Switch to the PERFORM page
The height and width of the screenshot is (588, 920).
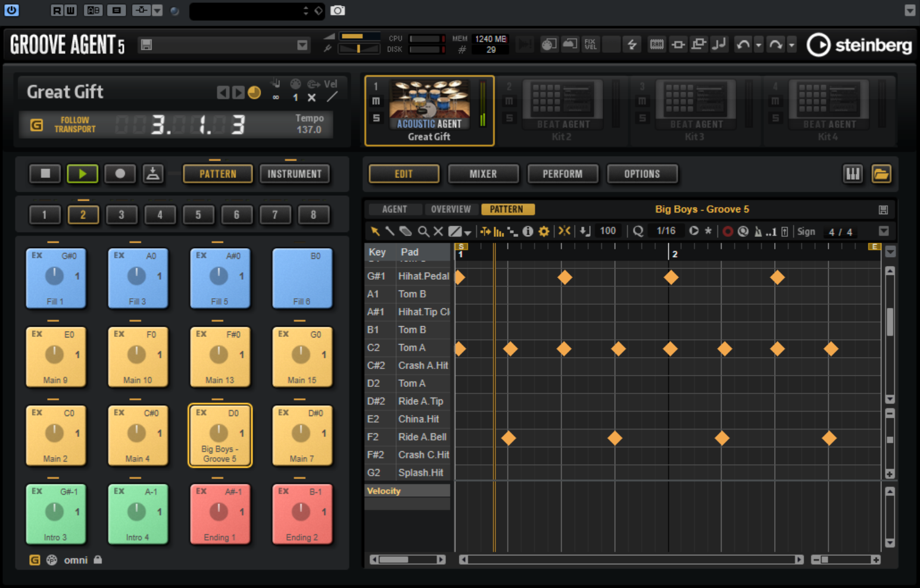(x=563, y=174)
